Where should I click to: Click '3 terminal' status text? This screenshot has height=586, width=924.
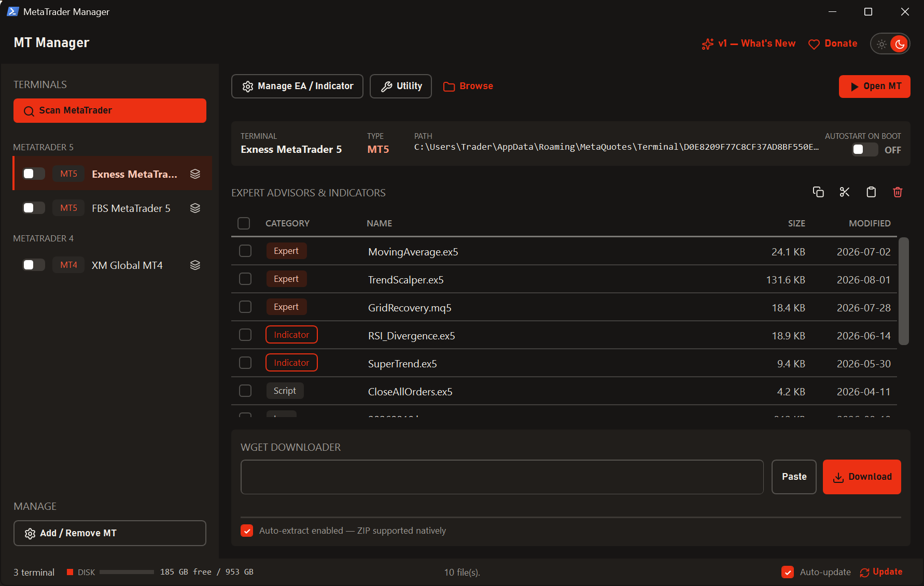click(x=34, y=573)
